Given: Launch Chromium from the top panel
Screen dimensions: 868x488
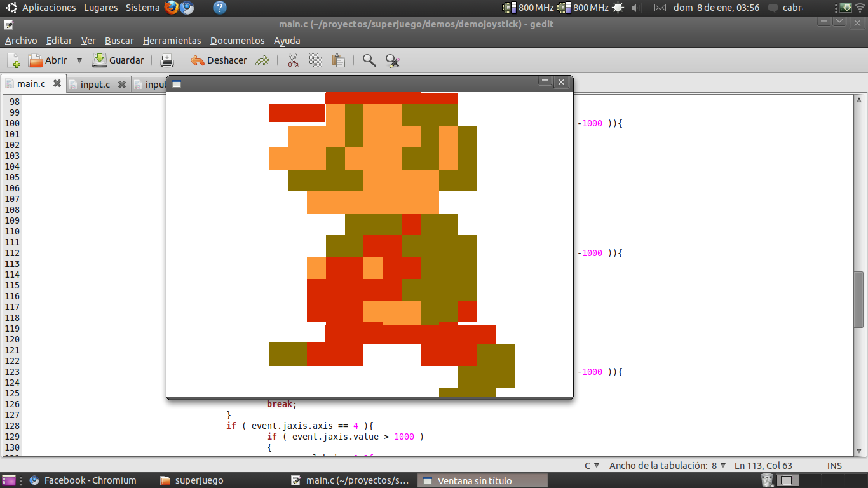Looking at the screenshot, I should (x=187, y=8).
